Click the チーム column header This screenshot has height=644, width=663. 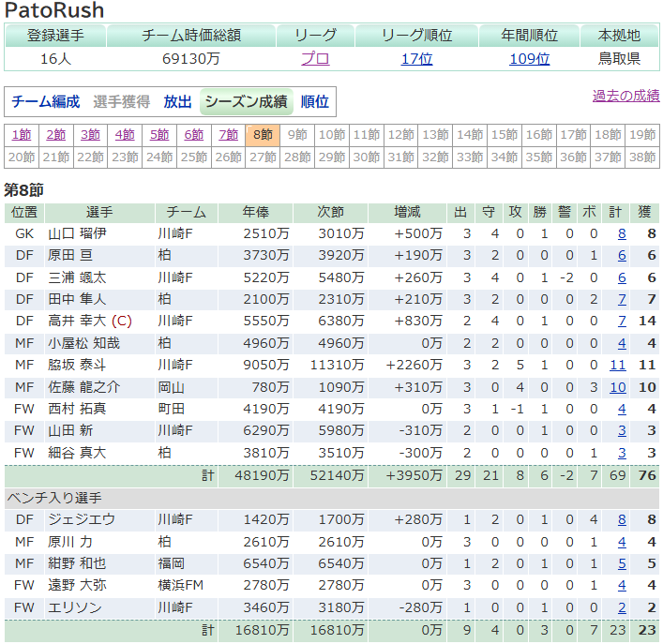click(x=186, y=212)
